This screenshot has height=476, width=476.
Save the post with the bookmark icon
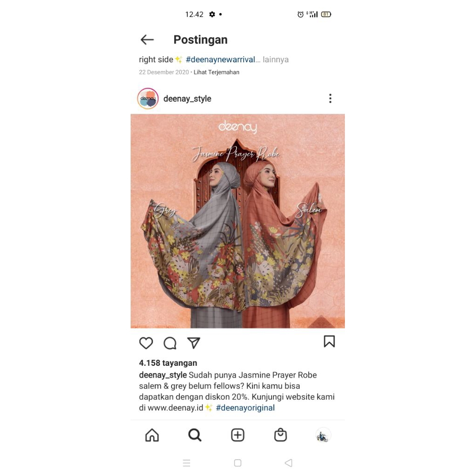pos(330,341)
